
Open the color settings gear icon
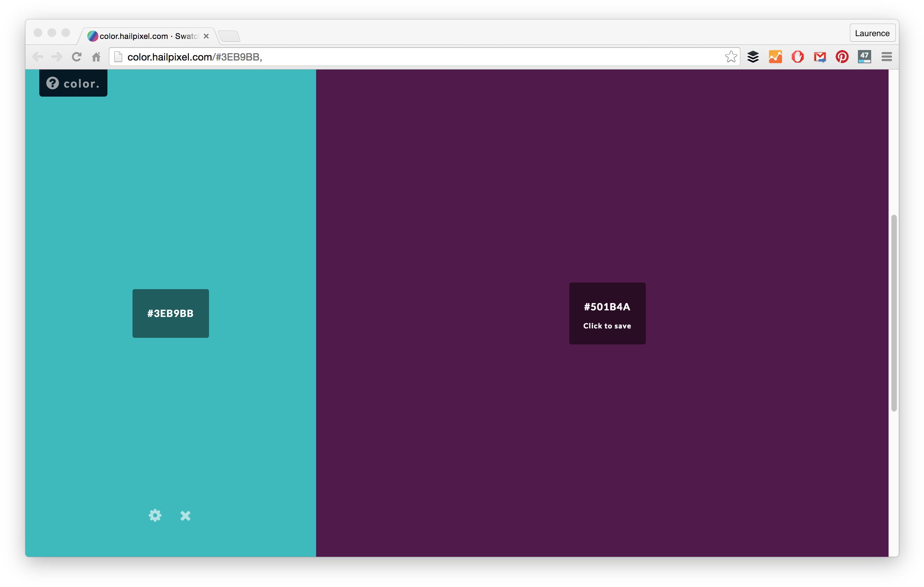coord(155,516)
